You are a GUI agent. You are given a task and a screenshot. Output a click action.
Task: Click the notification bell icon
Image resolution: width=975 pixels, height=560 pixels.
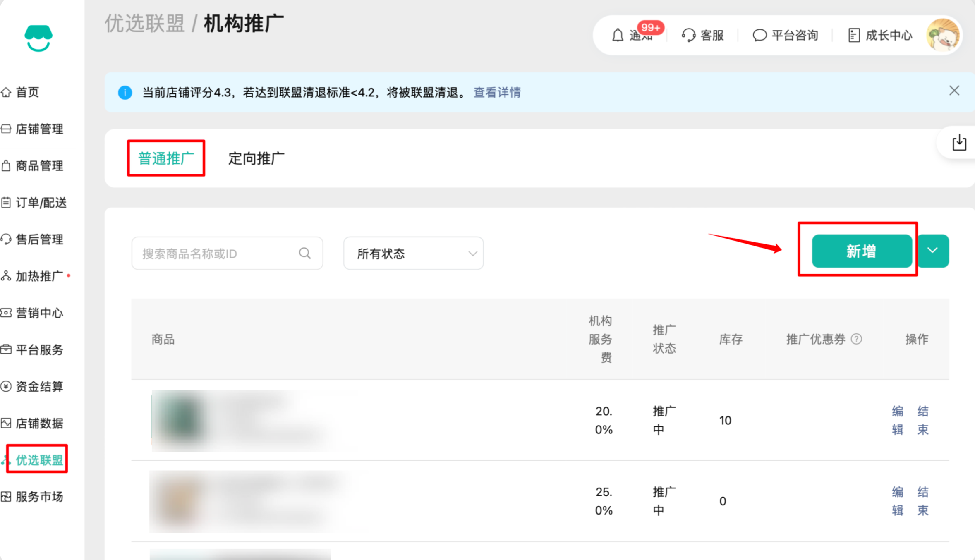click(x=618, y=36)
